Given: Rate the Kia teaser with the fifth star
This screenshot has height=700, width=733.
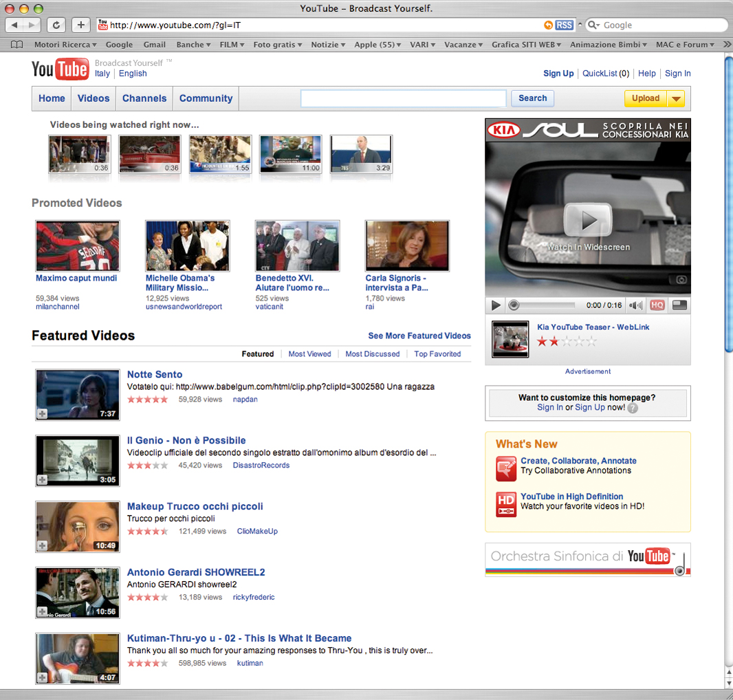Looking at the screenshot, I should point(591,341).
